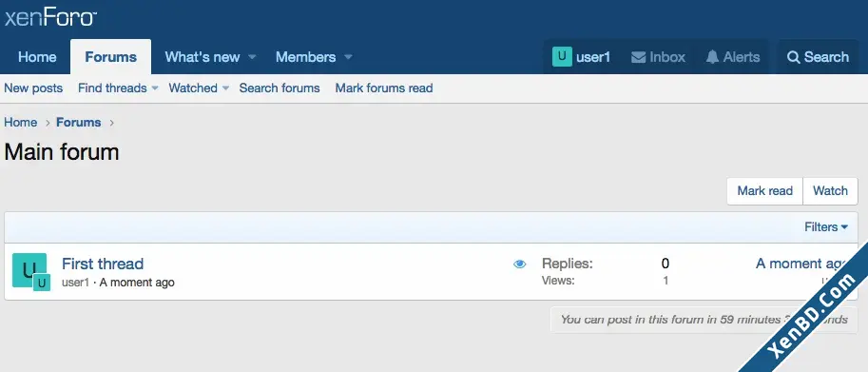Screen dimensions: 868x372
Task: Open the Filters dropdown
Action: 826,227
